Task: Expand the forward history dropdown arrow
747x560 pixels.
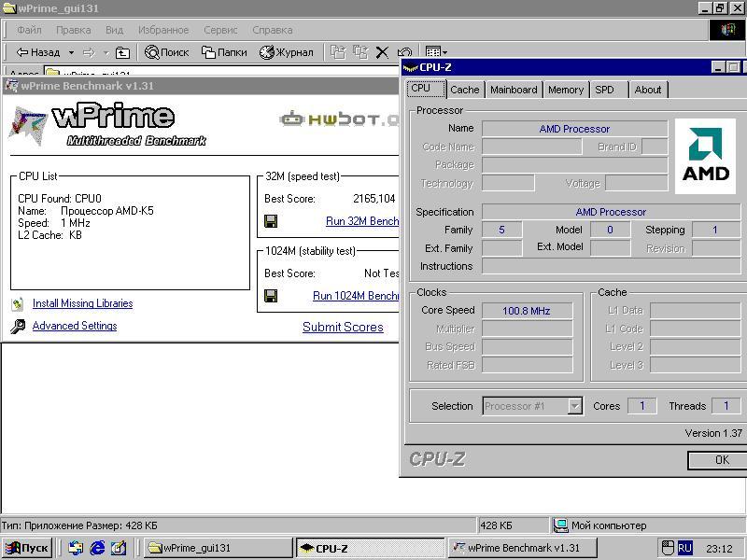Action: (x=106, y=52)
